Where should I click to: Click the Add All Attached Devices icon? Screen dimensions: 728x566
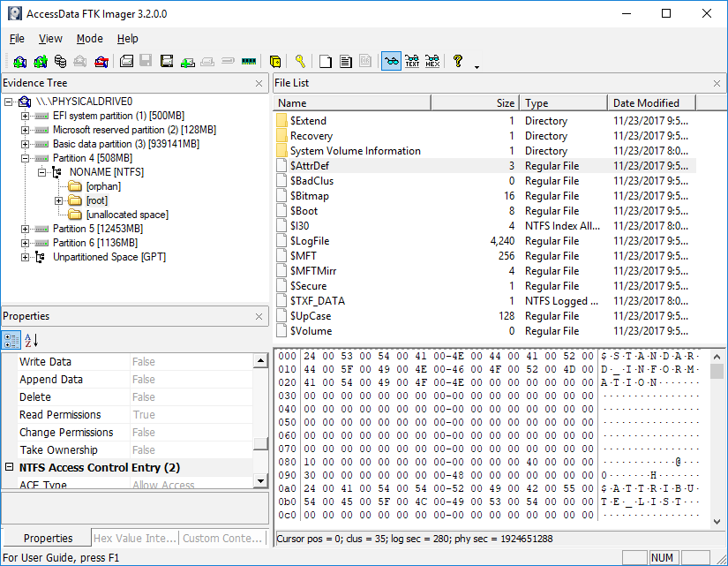41,61
